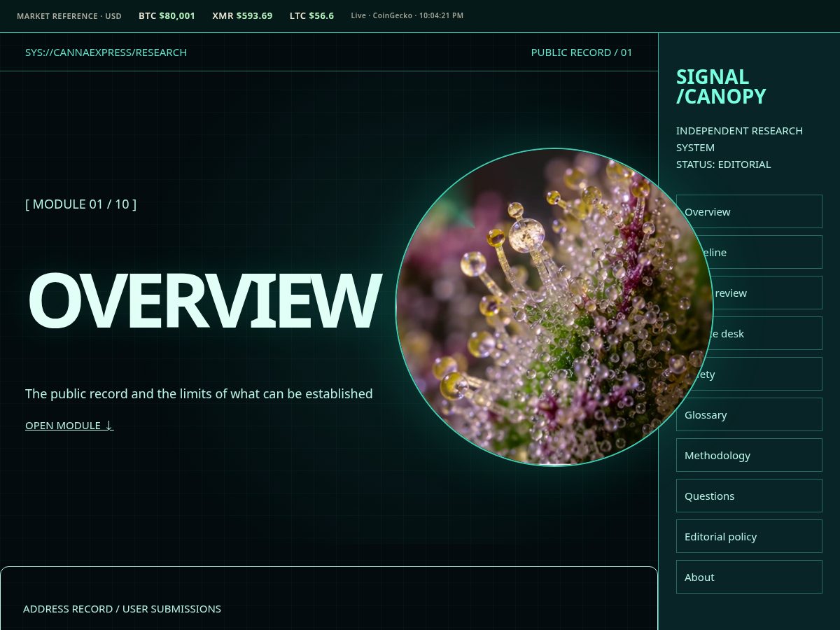
Task: Click the public record subtitle sentence
Action: [199, 393]
